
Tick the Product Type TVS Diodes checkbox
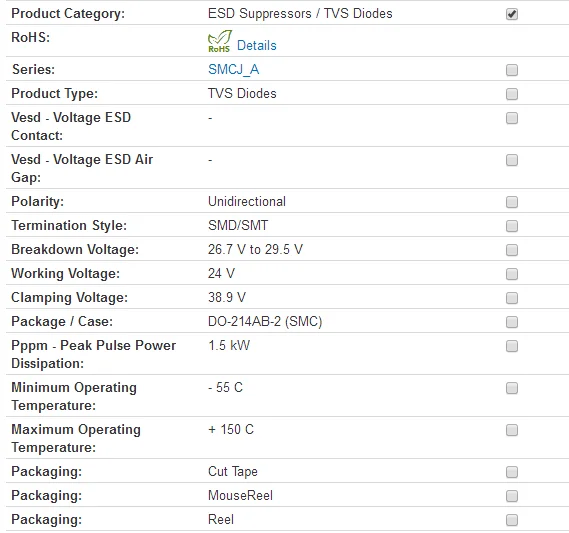(512, 94)
